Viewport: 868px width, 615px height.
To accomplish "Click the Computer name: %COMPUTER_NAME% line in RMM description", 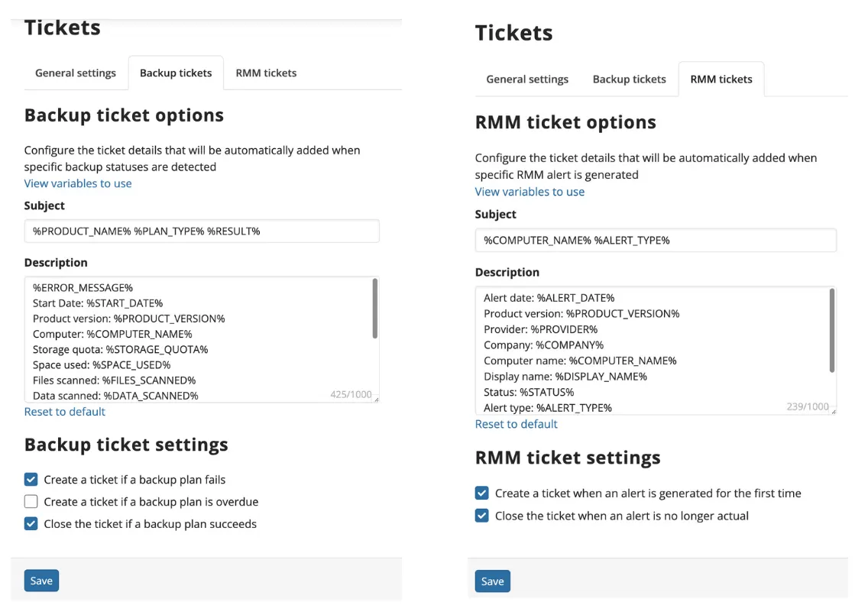I will tap(580, 361).
